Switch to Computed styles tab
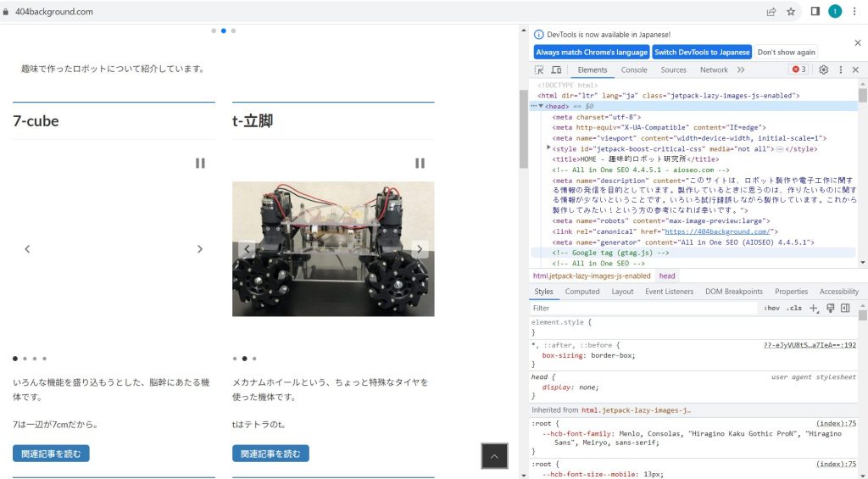This screenshot has height=479, width=868. [581, 292]
